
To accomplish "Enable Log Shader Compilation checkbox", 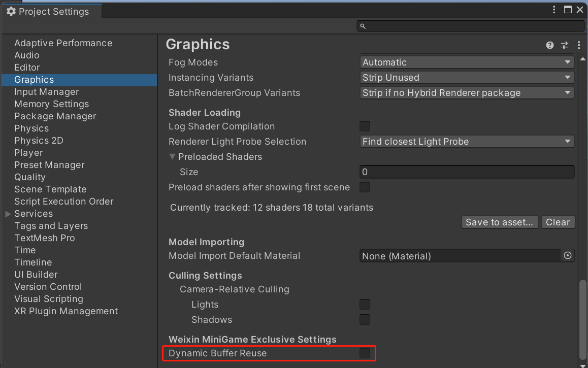I will point(365,126).
